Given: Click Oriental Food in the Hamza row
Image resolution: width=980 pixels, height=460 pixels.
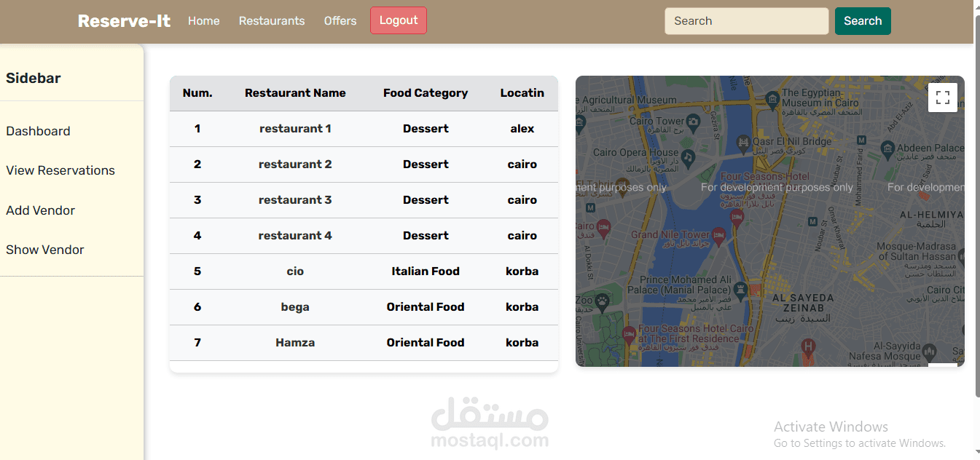Looking at the screenshot, I should tap(426, 343).
